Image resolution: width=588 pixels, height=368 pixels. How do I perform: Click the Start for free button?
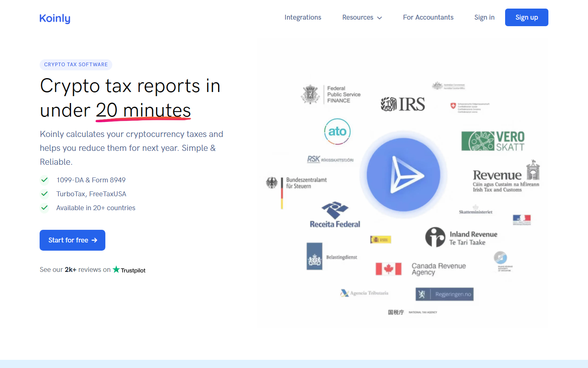point(72,240)
